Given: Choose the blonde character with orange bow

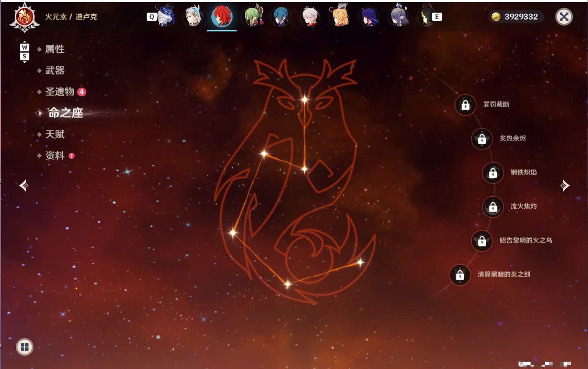Looking at the screenshot, I should tap(340, 17).
